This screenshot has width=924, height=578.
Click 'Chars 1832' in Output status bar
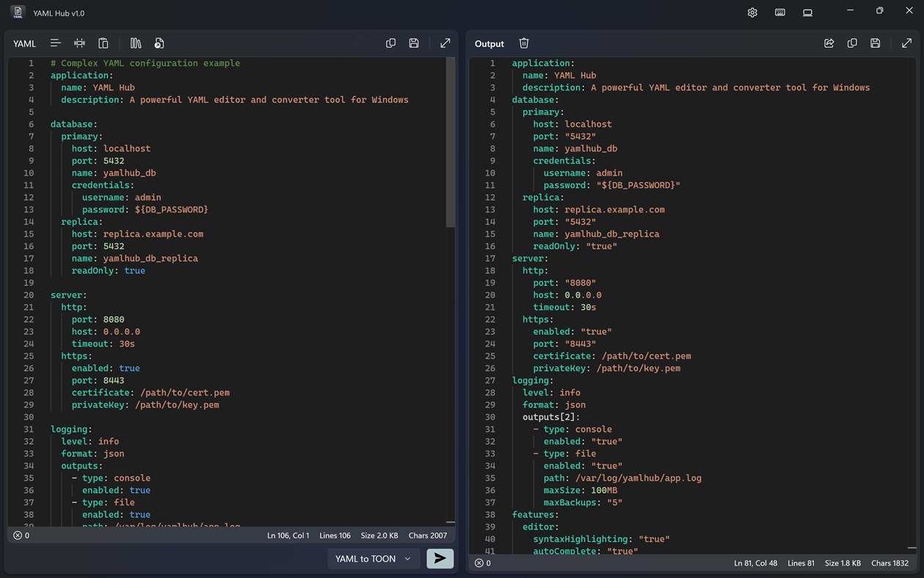point(890,563)
